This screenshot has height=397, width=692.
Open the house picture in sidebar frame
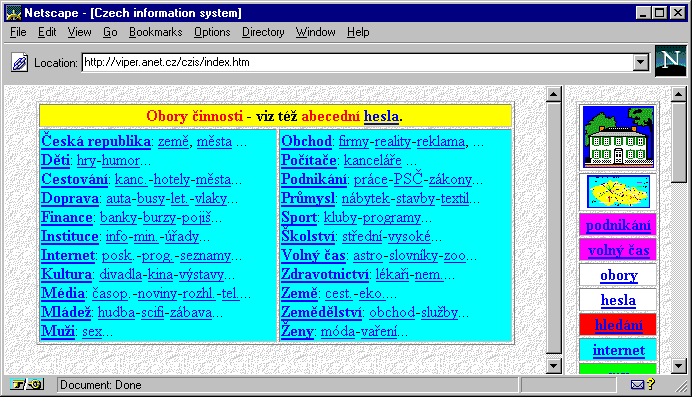point(618,137)
